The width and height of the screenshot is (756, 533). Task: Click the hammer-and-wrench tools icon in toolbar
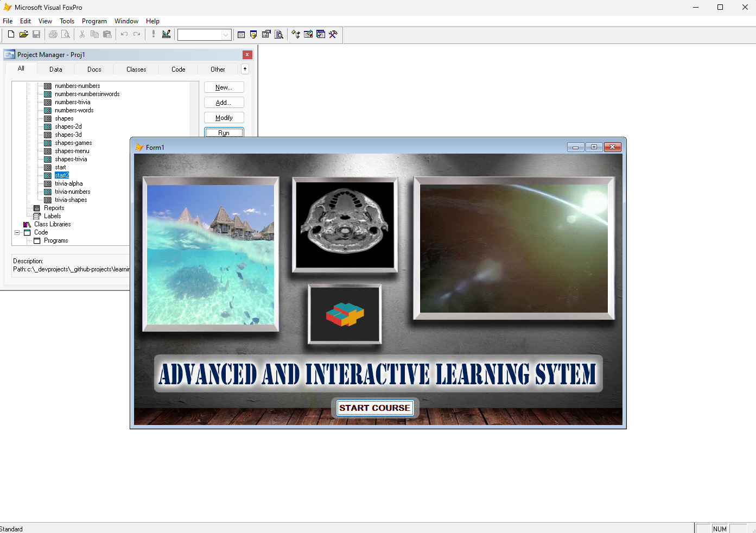pyautogui.click(x=333, y=34)
